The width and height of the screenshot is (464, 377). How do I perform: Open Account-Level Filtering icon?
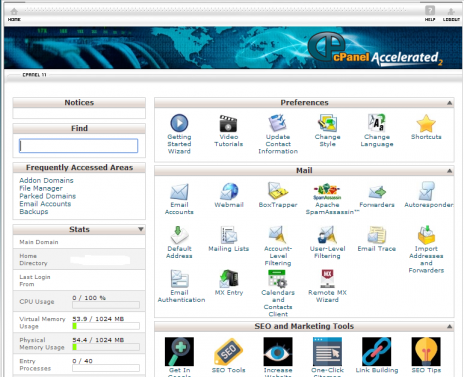(x=278, y=235)
